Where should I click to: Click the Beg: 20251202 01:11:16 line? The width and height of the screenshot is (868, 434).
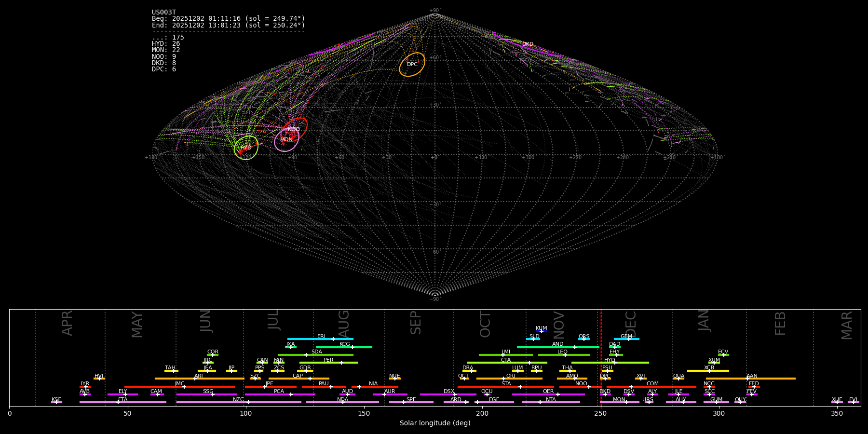pyautogui.click(x=229, y=19)
